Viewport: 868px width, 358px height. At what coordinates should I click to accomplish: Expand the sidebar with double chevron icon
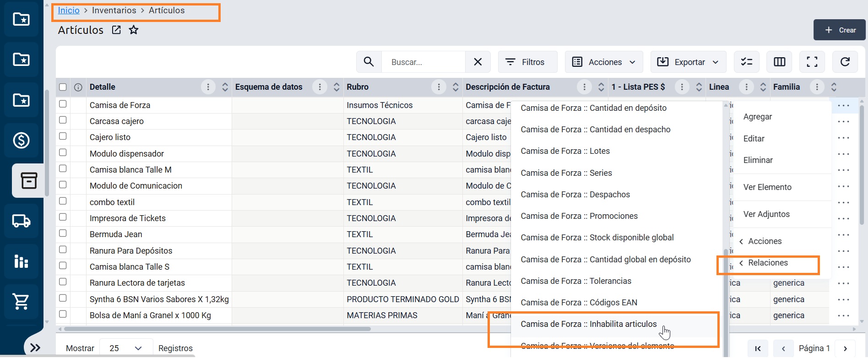click(x=35, y=348)
